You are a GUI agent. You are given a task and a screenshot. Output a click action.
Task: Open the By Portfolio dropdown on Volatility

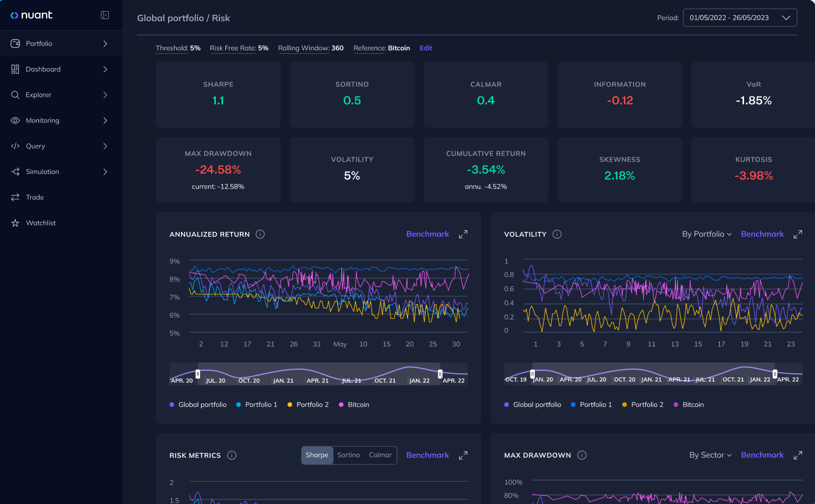[707, 234]
